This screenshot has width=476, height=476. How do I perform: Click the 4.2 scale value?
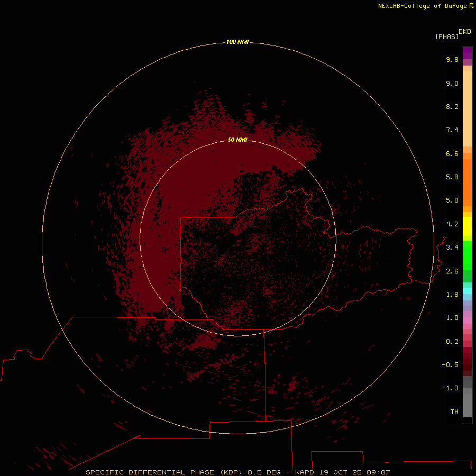click(452, 224)
